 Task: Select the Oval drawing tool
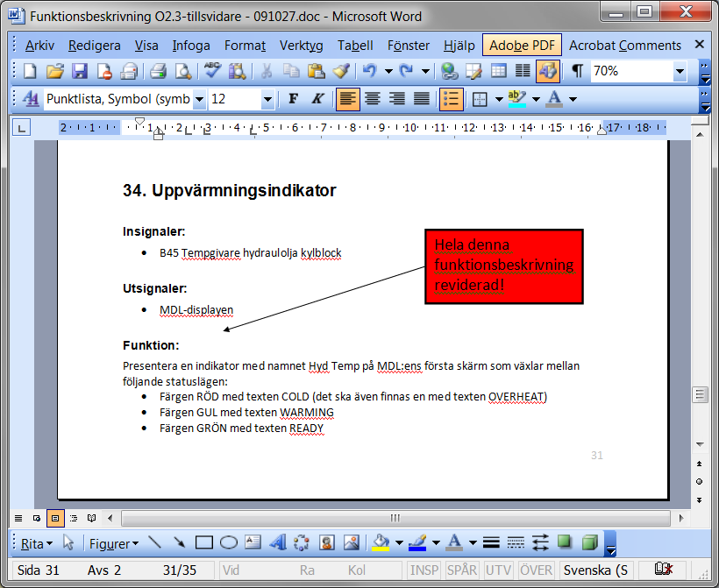tap(229, 543)
